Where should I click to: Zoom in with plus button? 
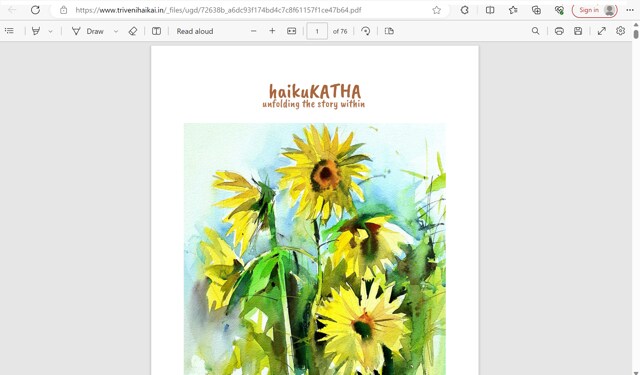272,31
